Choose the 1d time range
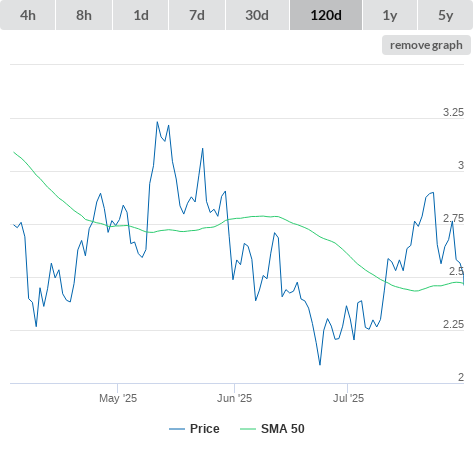 (141, 15)
